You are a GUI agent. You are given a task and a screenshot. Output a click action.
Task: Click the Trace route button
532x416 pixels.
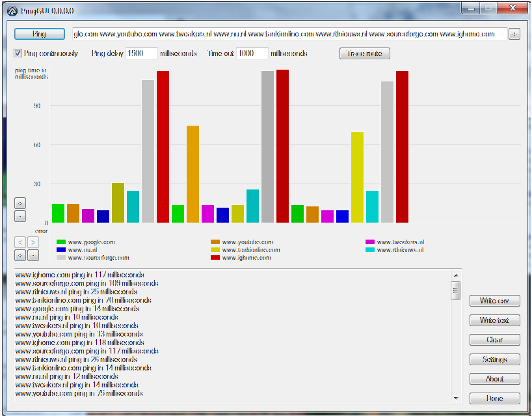(364, 53)
